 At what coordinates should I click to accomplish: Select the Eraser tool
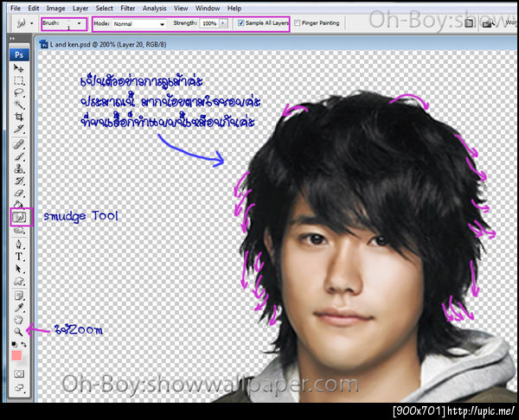18,193
